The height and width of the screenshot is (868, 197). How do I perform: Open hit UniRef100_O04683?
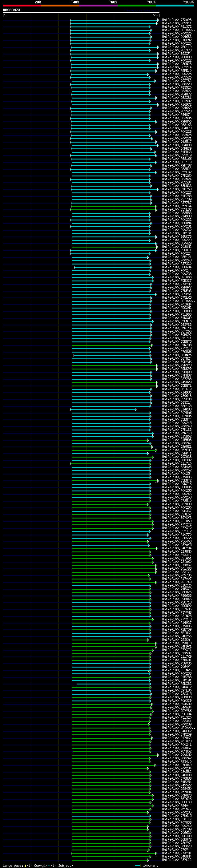(176, 37)
